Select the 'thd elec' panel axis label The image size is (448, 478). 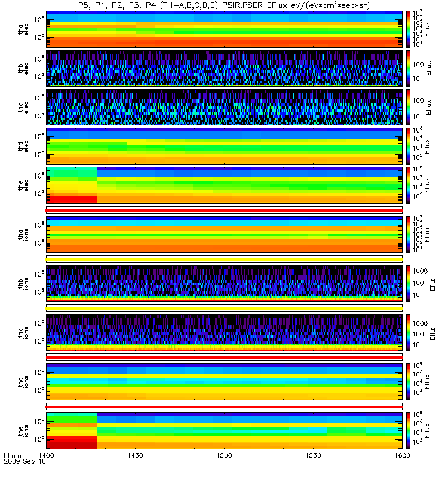coord(23,146)
